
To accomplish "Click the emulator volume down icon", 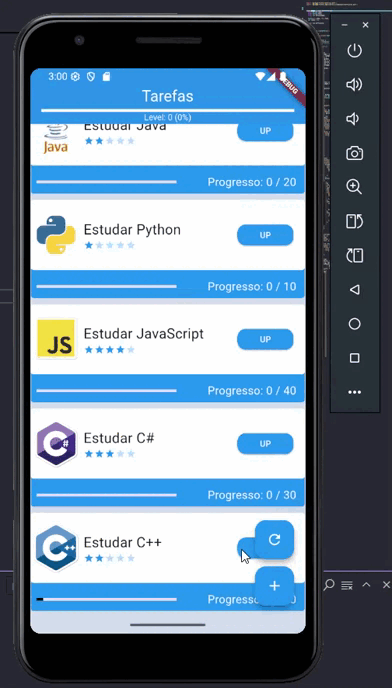I will 353,119.
